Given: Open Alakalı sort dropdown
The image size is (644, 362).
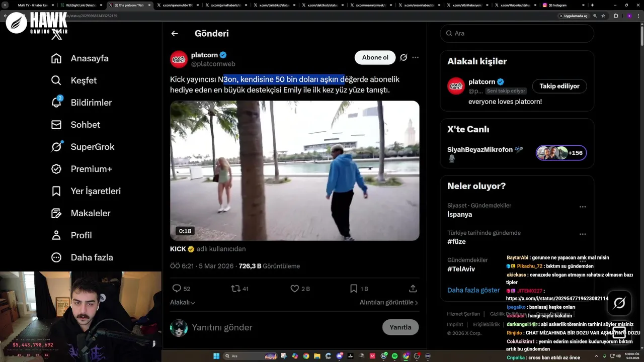Looking at the screenshot, I should tap(183, 302).
